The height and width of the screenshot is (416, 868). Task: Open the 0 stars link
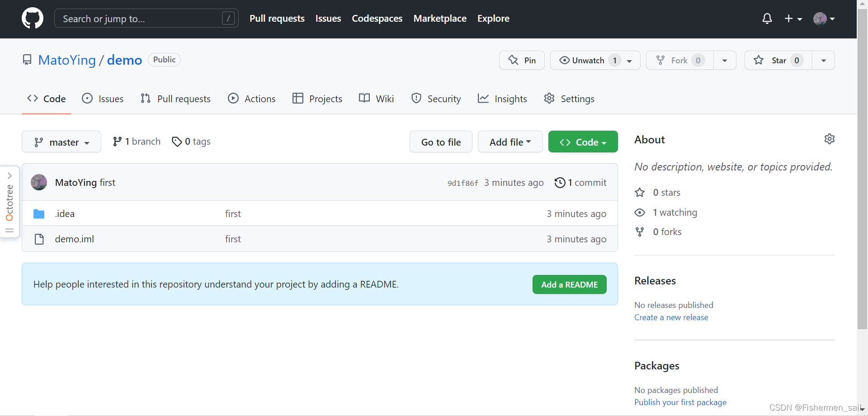(x=658, y=193)
